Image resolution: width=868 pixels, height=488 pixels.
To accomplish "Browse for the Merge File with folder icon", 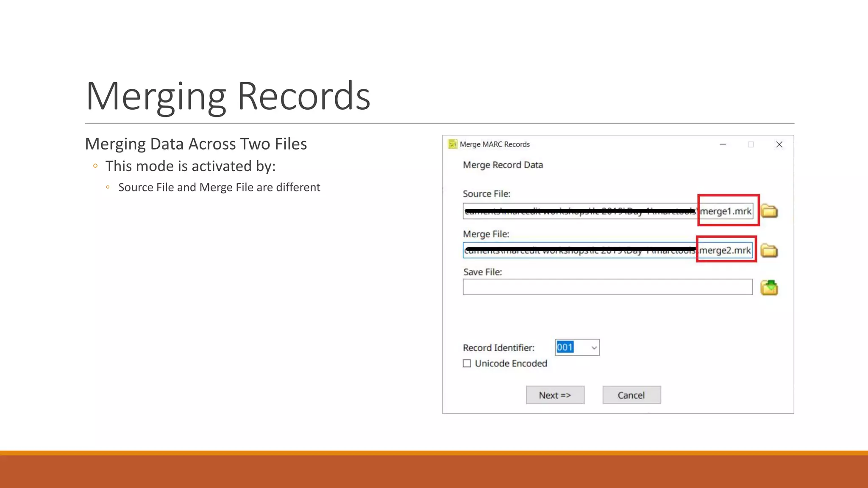I will [769, 251].
